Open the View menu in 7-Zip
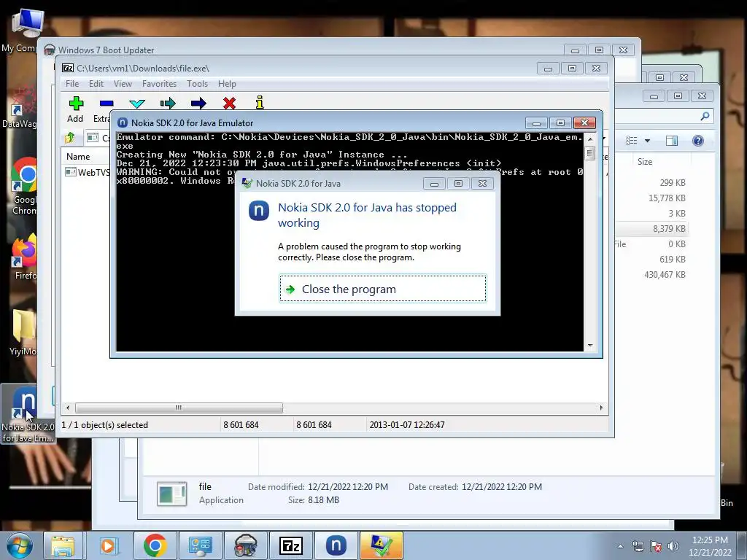This screenshot has width=747, height=560. click(123, 84)
